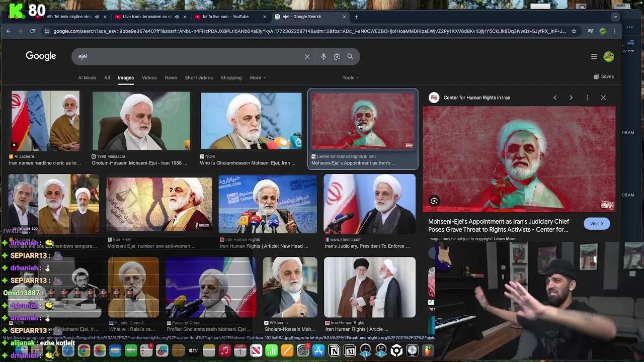Start a voice search with the microphone
This screenshot has width=644, height=362.
324,56
